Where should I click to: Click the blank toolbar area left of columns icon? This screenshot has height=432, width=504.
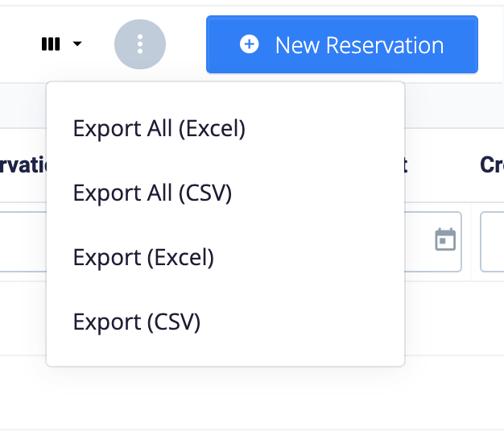(16, 44)
